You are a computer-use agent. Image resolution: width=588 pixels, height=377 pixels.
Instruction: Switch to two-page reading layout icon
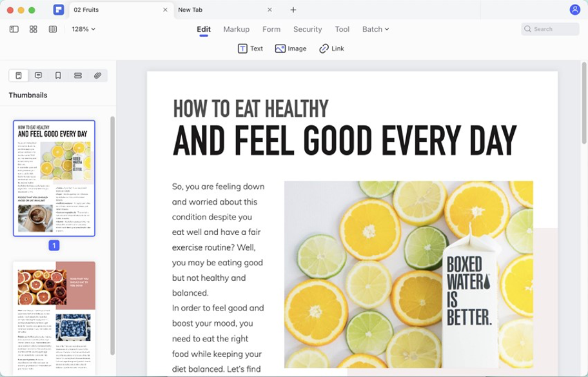[53, 29]
